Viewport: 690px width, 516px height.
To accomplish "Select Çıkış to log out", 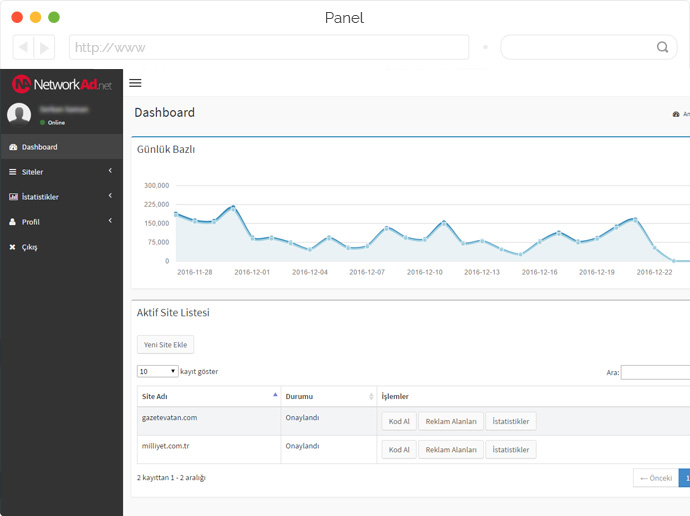I will coord(62,247).
